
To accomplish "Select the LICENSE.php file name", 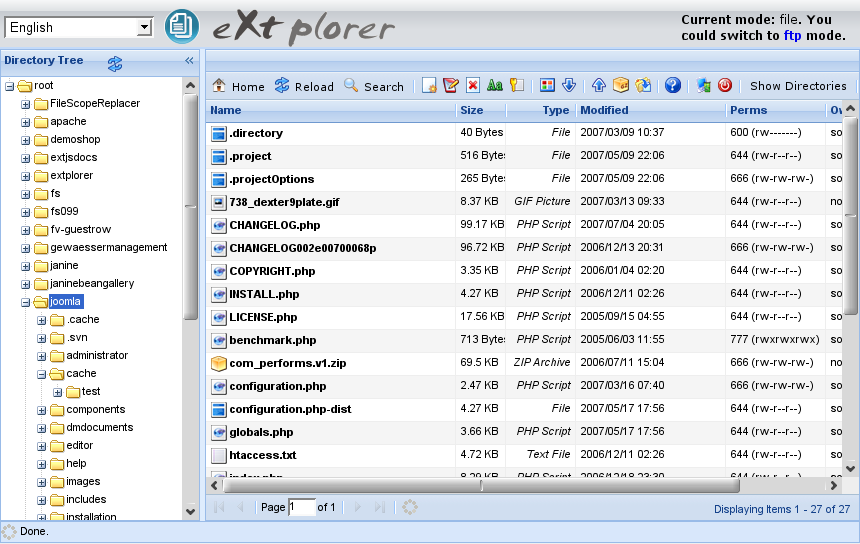I will 263,317.
